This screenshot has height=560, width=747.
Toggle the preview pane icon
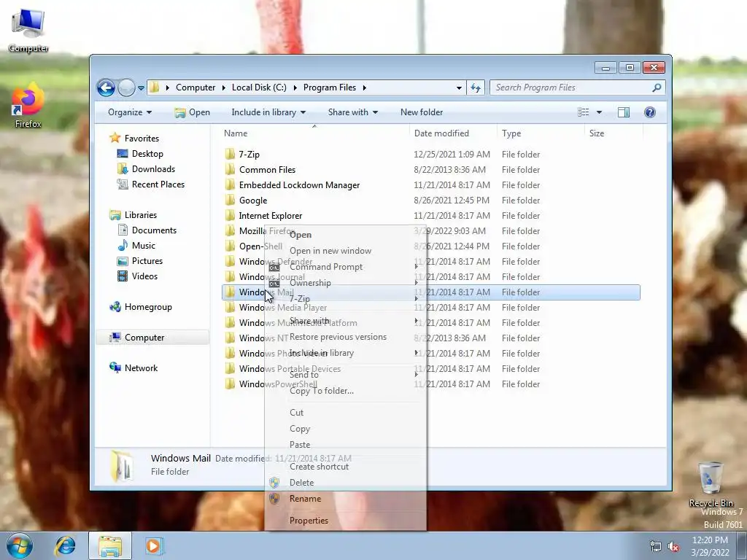click(x=623, y=112)
